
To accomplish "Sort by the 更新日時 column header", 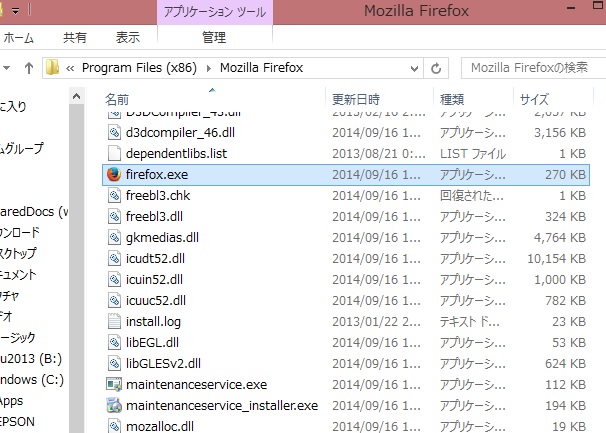I will tap(356, 99).
